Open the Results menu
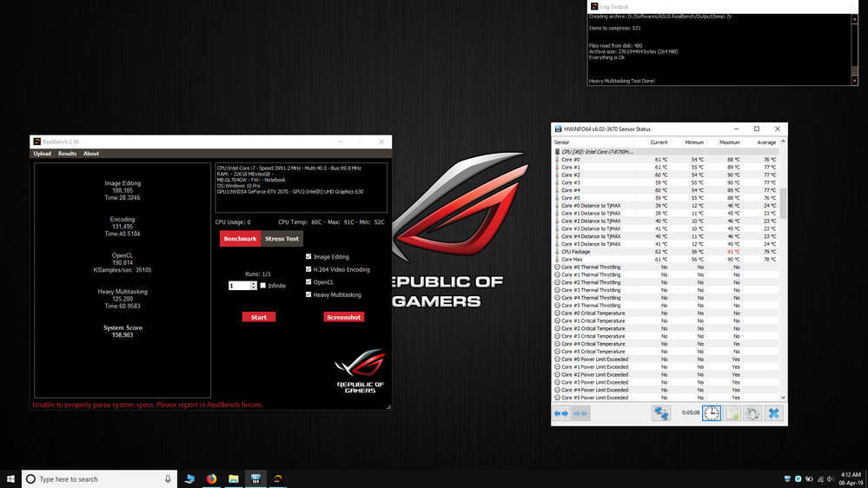868x488 pixels. tap(67, 154)
